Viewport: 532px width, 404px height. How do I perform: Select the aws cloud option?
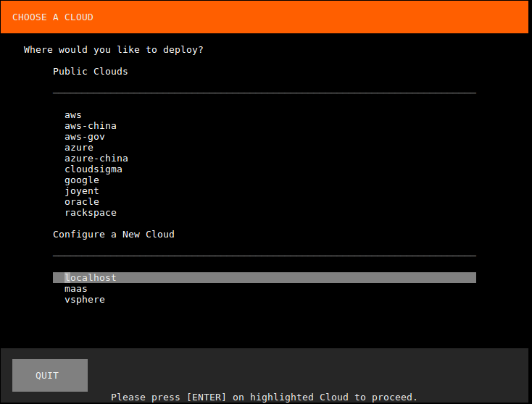point(73,115)
